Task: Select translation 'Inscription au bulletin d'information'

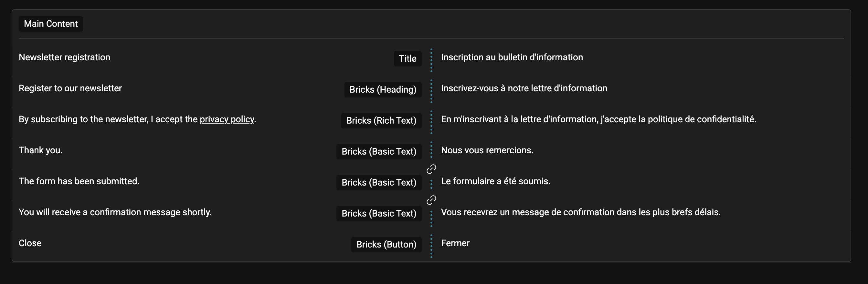Action: click(x=512, y=57)
